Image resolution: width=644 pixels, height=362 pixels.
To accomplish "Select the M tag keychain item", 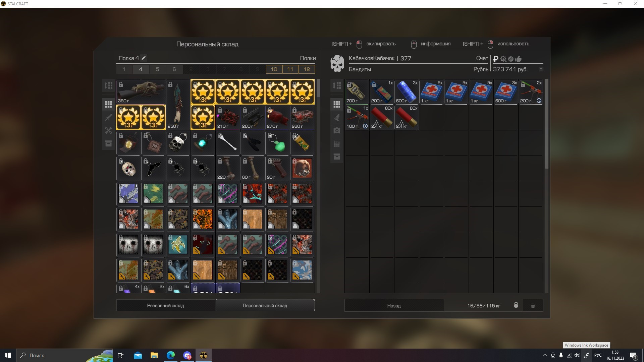I will click(x=153, y=143).
